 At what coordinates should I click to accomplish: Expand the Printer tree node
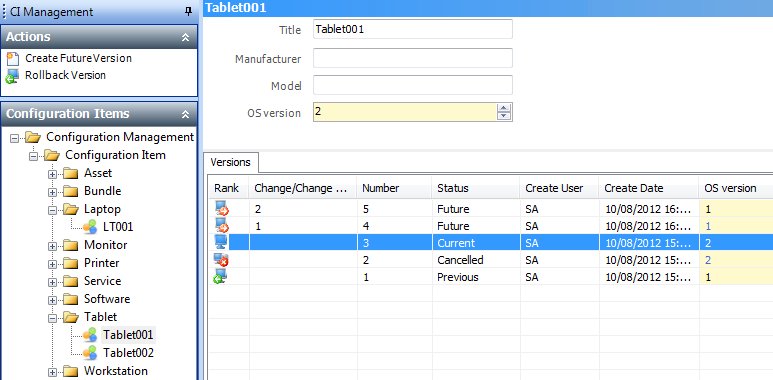point(52,264)
